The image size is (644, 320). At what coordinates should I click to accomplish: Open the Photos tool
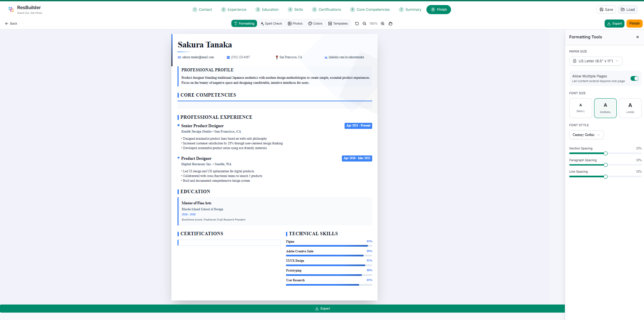[295, 24]
